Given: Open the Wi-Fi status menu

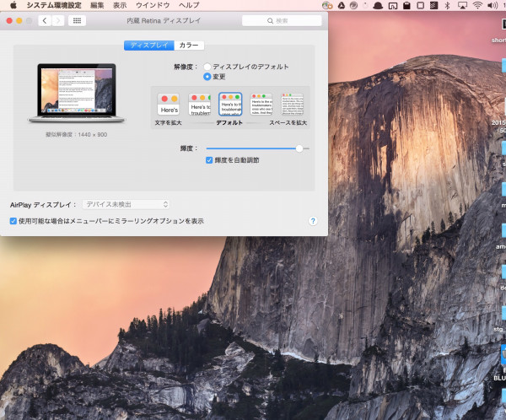Looking at the screenshot, I should click(477, 5).
